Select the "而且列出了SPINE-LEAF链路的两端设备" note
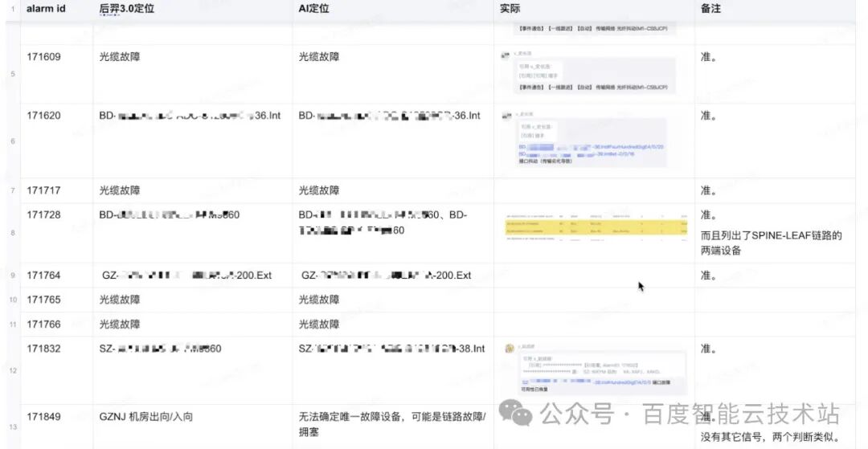868x449 pixels. [x=771, y=243]
